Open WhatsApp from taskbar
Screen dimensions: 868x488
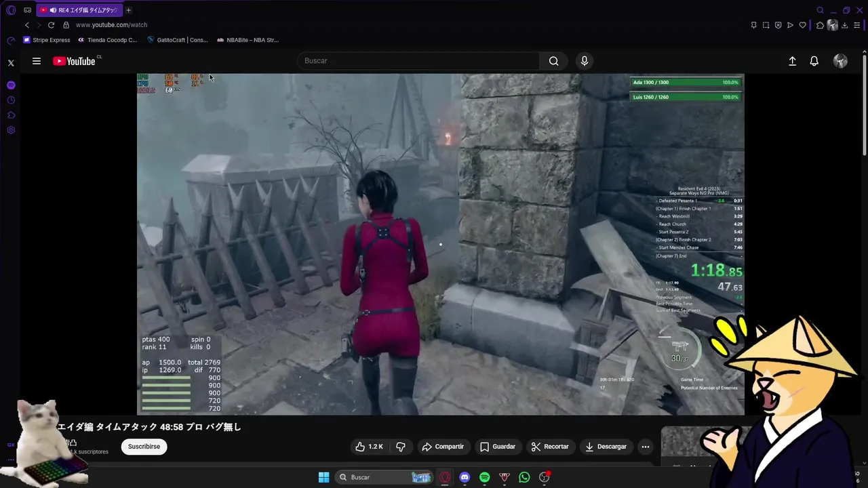point(524,477)
